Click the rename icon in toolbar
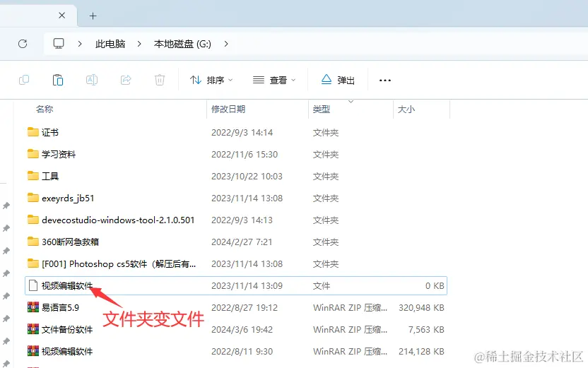588x368 pixels. pyautogui.click(x=92, y=80)
